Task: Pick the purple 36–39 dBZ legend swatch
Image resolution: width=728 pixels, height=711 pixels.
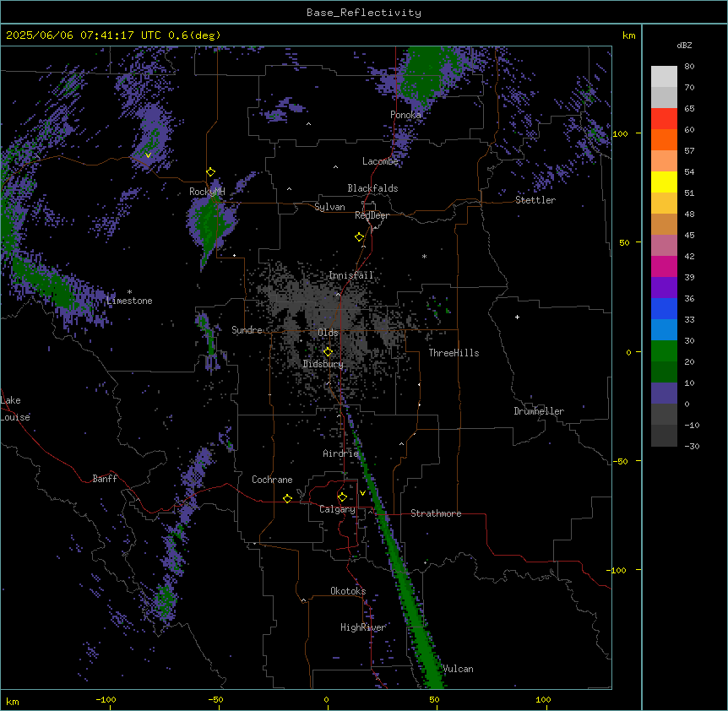Action: 664,288
